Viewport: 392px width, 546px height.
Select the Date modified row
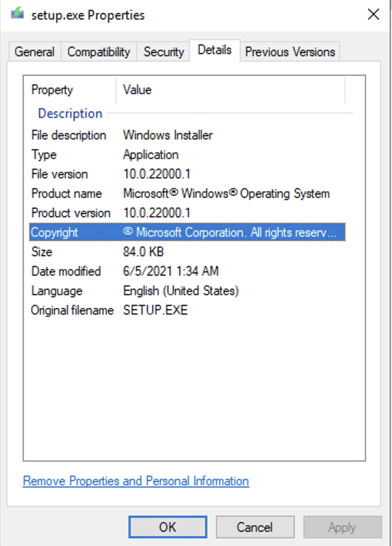[x=66, y=271]
